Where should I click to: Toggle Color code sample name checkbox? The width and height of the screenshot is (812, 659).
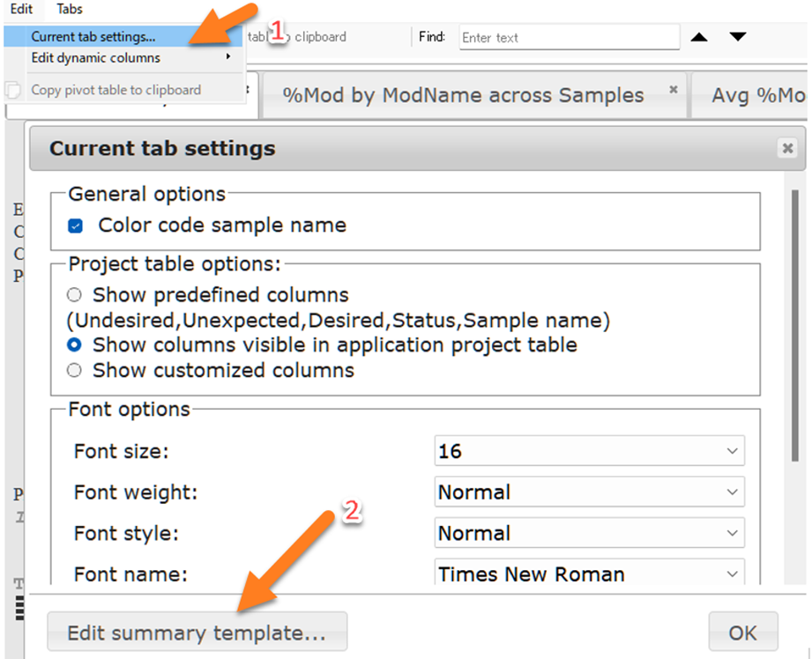[x=75, y=226]
